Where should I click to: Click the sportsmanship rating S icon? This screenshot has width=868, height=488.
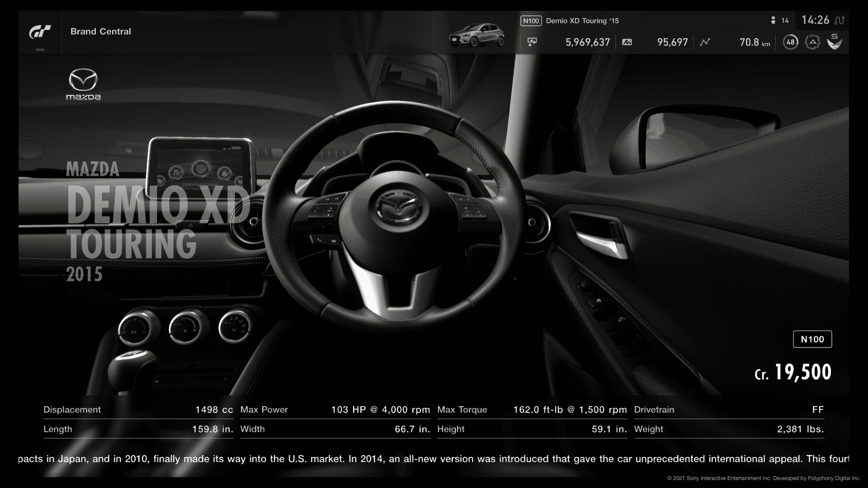835,42
